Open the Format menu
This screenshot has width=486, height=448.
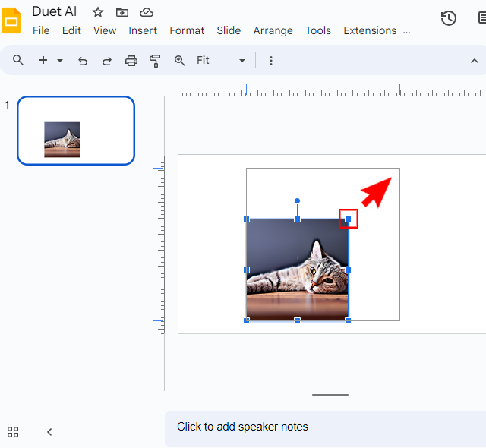tap(187, 30)
